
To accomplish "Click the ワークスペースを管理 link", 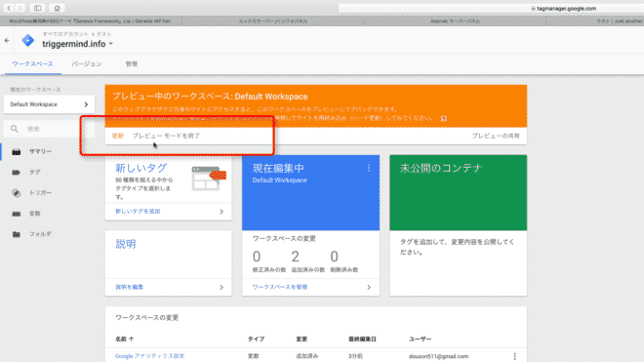I will click(280, 287).
